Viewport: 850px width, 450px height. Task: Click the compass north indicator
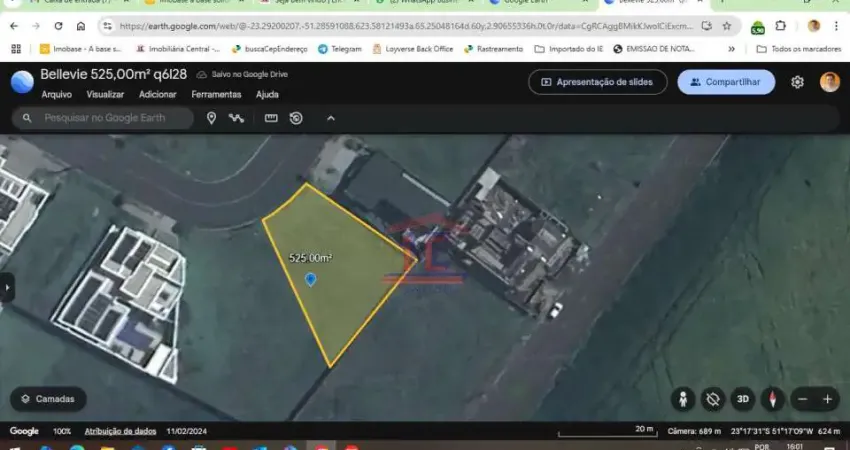pyautogui.click(x=772, y=400)
